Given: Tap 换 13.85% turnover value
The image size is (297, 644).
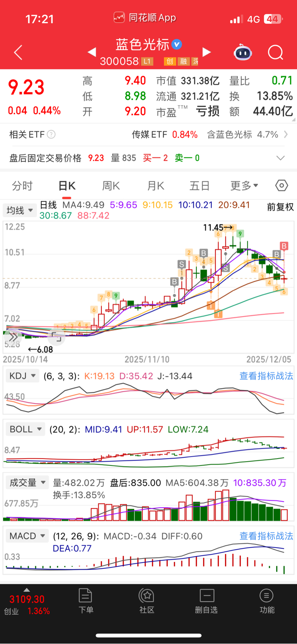Looking at the screenshot, I should pyautogui.click(x=275, y=96).
